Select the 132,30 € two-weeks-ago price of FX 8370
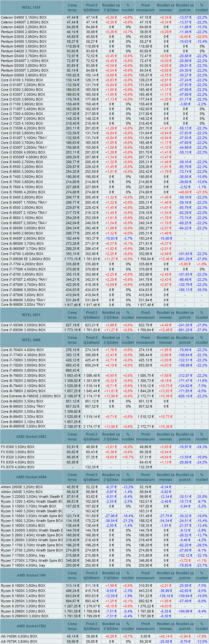 92,467
